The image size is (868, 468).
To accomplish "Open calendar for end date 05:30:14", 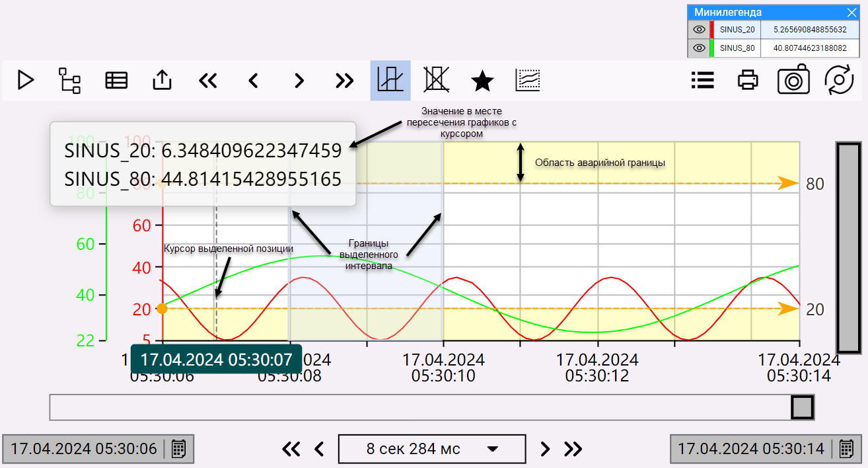I will point(845,449).
